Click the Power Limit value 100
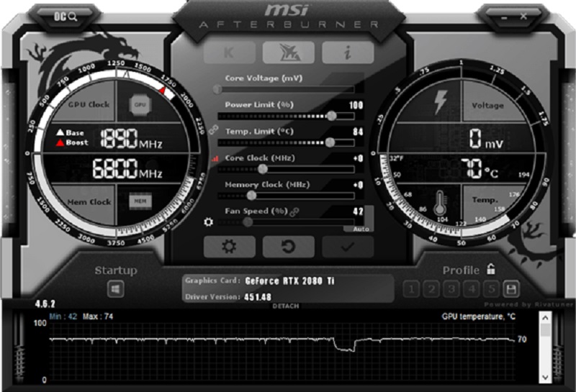This screenshot has height=392, width=576. (356, 105)
